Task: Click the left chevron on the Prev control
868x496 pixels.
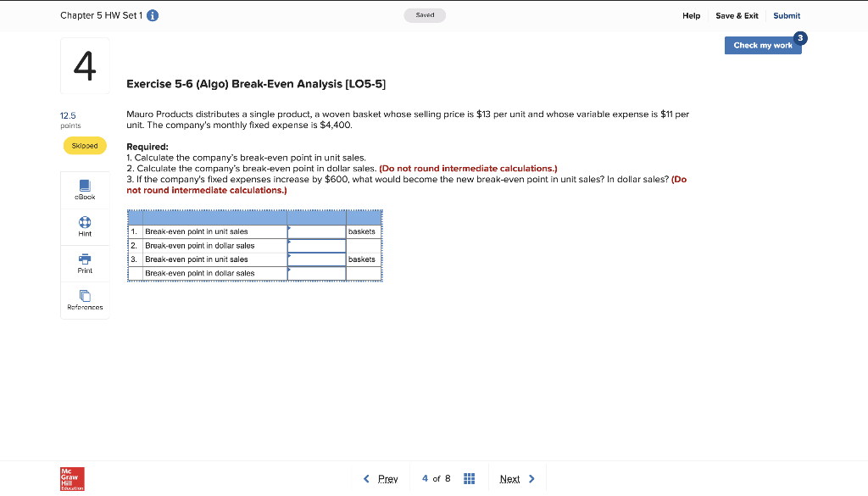Action: (365, 478)
